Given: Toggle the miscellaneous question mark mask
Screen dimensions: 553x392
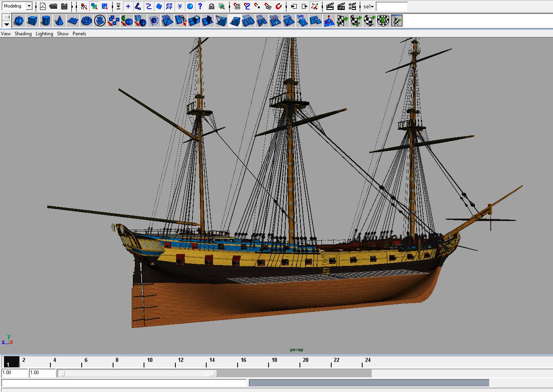Looking at the screenshot, I should point(200,6).
